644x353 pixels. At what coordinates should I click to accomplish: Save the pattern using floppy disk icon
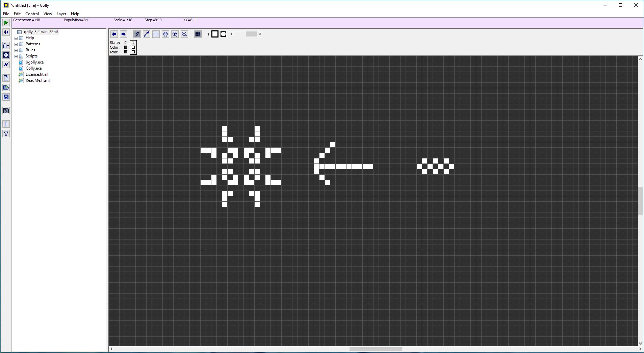click(x=6, y=97)
